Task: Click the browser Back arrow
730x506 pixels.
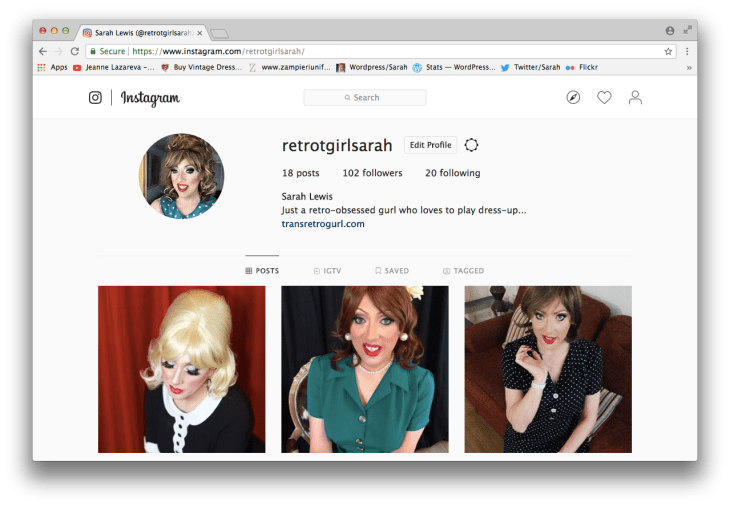Action: pos(43,51)
